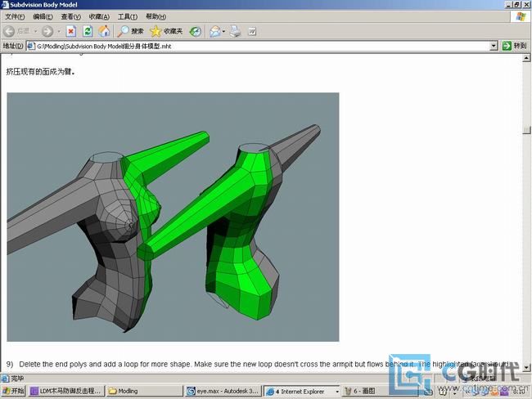Image resolution: width=532 pixels, height=399 pixels.
Task: Switch to eye.max Autodesk taskbar window
Action: [223, 391]
